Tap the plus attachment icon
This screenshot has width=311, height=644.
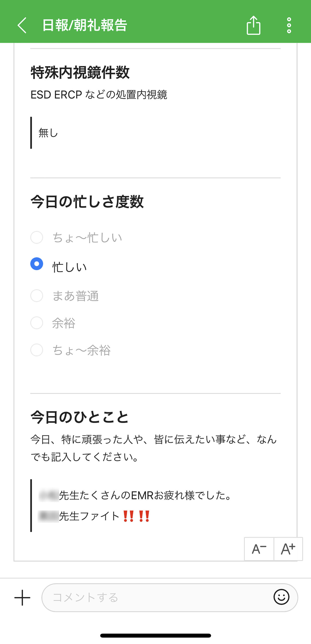pyautogui.click(x=22, y=597)
